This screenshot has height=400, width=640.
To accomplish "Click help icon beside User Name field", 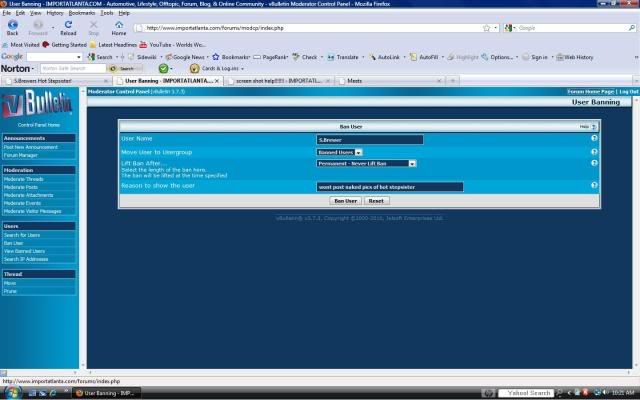I will click(x=594, y=138).
